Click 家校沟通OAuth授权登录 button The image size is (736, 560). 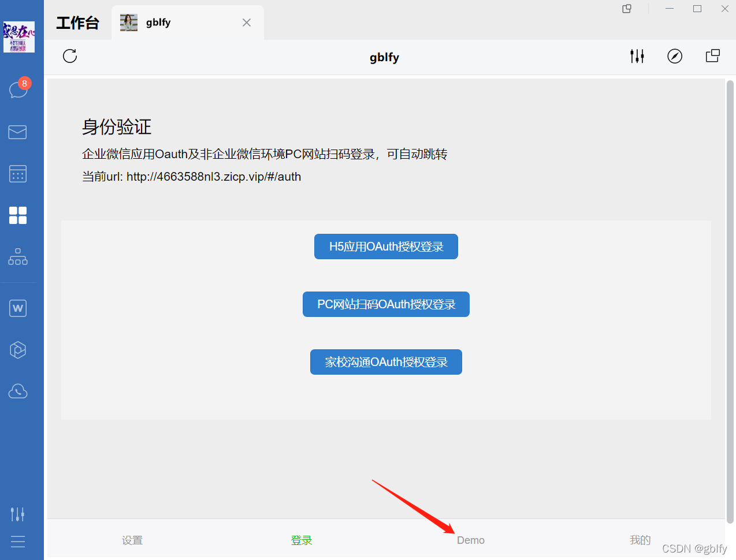385,362
